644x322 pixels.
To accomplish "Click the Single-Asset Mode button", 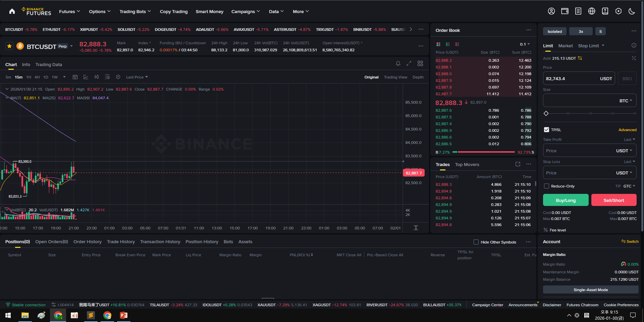I will [590, 290].
